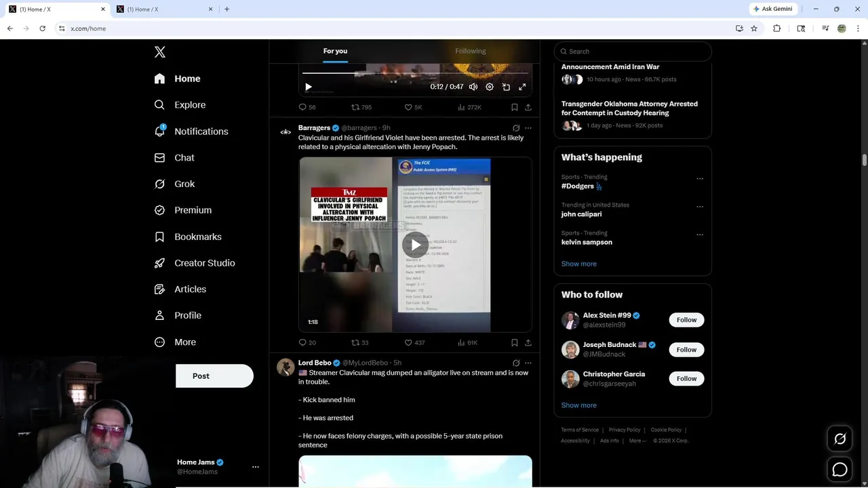Open Home in left navigation
The height and width of the screenshot is (488, 868).
coord(177,79)
